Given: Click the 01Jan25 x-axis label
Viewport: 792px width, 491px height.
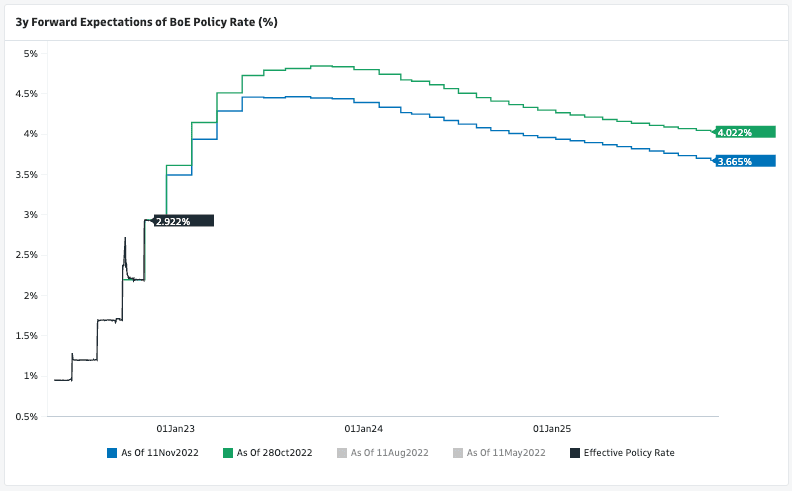Looking at the screenshot, I should [551, 428].
